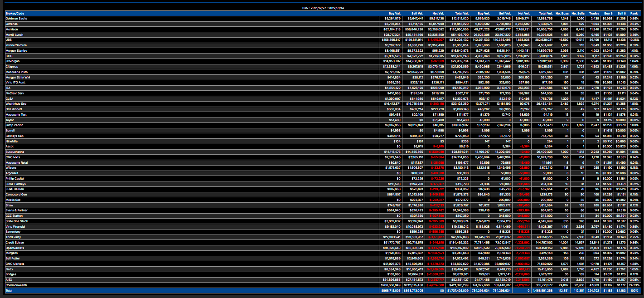Screen dimensions: 644x298
Task: Click the Morrison broker name
Action: pos(12,29)
